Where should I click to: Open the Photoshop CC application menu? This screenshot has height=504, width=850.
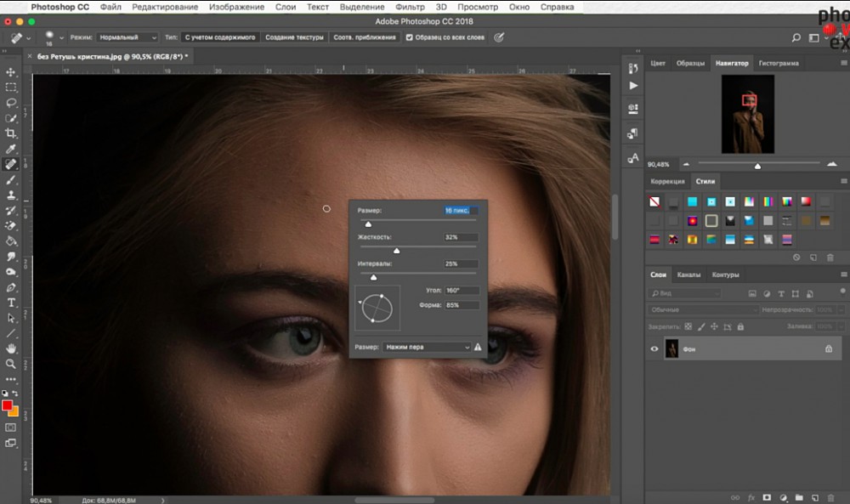pyautogui.click(x=60, y=7)
